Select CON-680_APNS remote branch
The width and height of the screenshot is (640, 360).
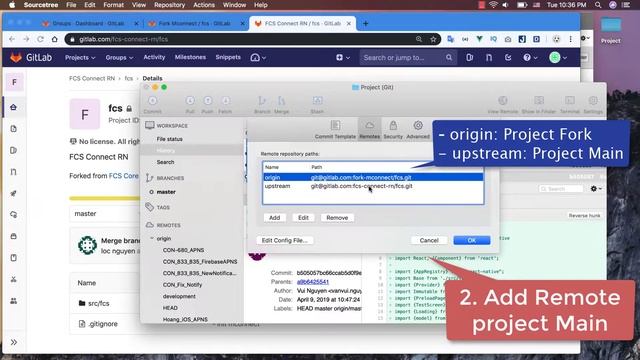183,250
